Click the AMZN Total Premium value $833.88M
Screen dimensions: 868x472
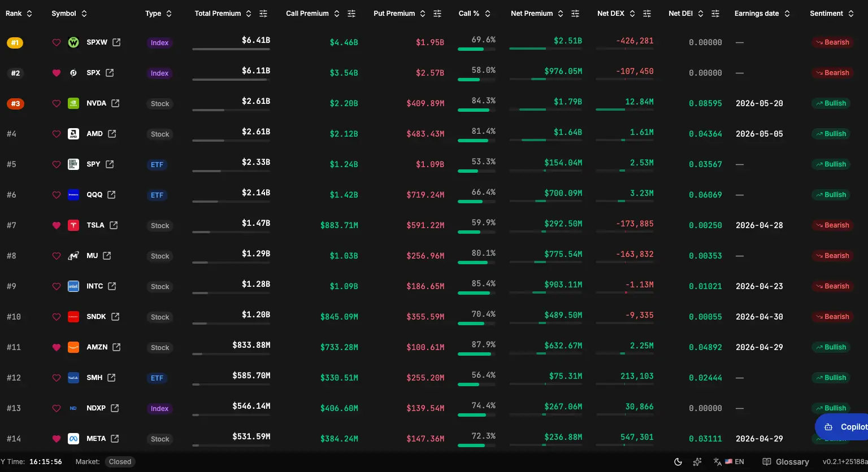coord(251,344)
